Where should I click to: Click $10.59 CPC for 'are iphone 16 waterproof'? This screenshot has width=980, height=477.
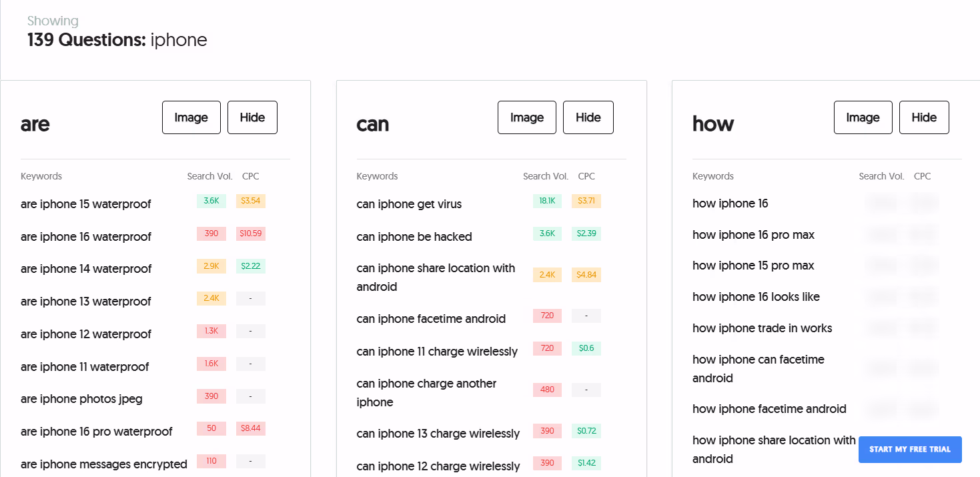(251, 233)
